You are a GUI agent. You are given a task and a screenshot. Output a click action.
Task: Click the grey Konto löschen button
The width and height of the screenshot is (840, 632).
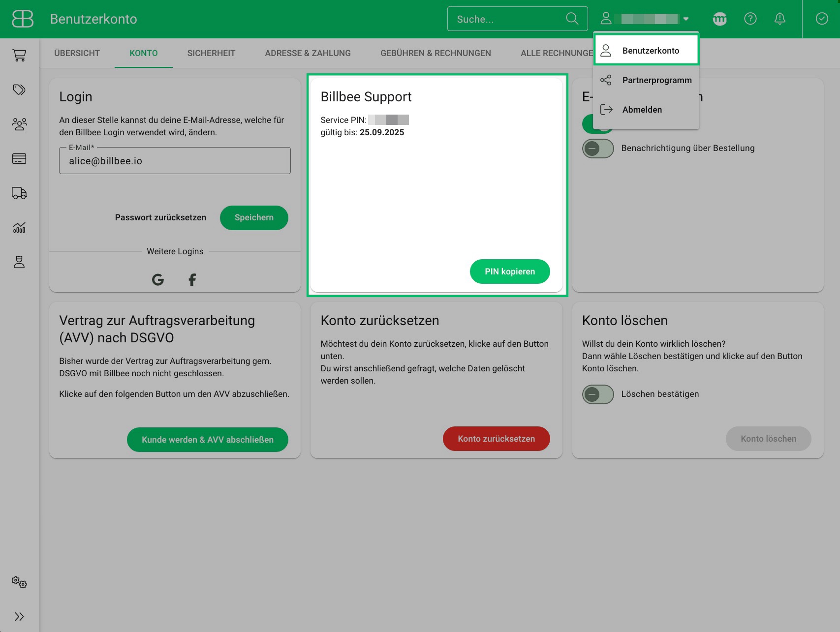coord(768,439)
